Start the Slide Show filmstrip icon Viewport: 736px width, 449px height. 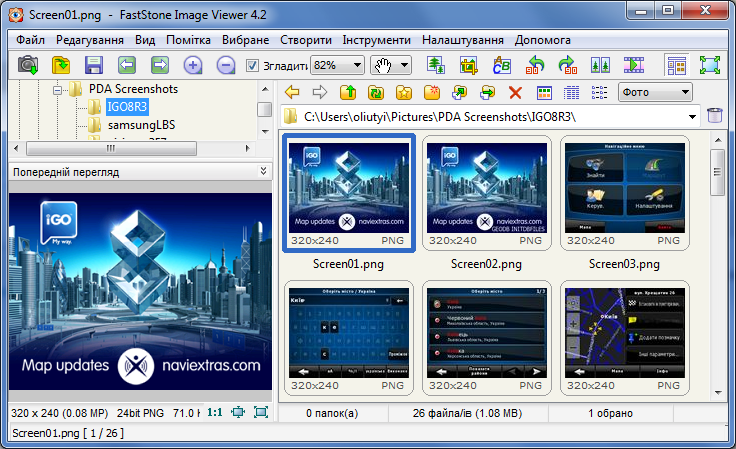pyautogui.click(x=634, y=65)
